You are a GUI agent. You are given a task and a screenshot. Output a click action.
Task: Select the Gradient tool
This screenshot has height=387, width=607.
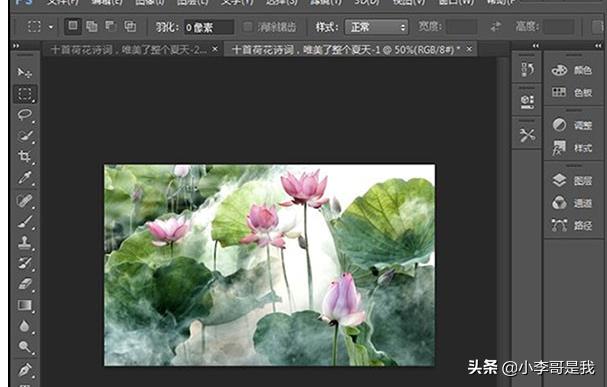point(25,305)
